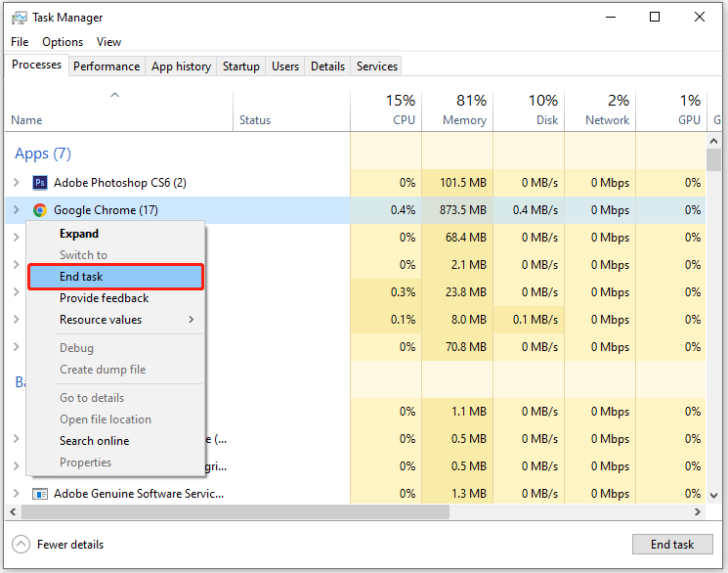This screenshot has height=573, width=728.
Task: Click the vertical scrollbar thumb
Action: click(x=713, y=159)
